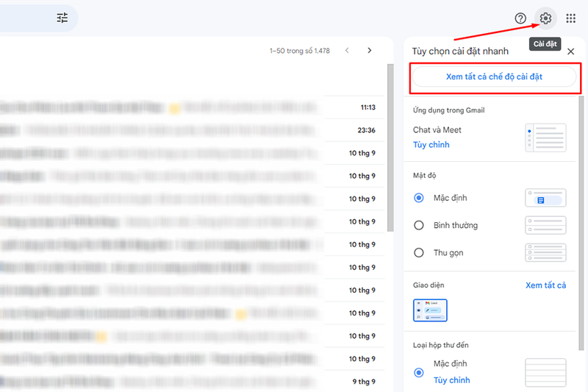588x392 pixels.
Task: Click the 'Mật độ' section label
Action: [425, 176]
